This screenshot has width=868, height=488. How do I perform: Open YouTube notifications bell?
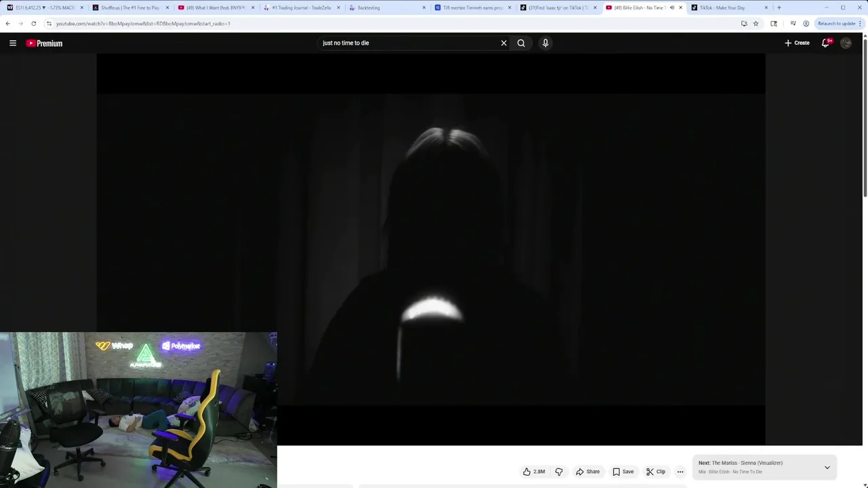pyautogui.click(x=825, y=43)
